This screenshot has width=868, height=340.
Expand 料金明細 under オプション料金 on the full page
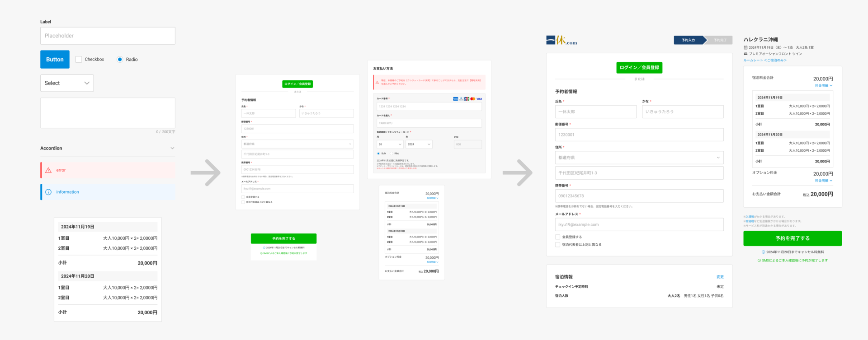[x=824, y=181]
